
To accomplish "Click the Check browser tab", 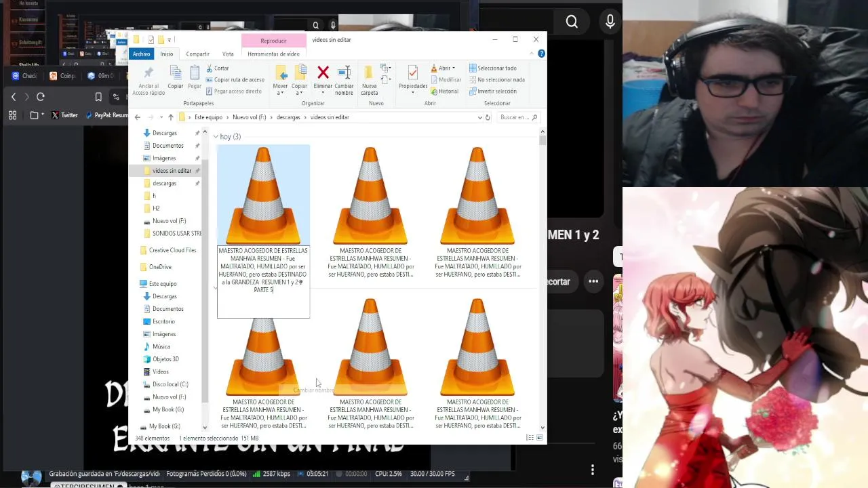I will (24, 76).
